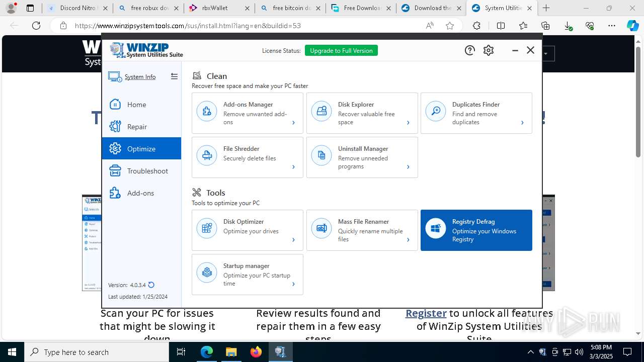Select Repair in the sidebar
This screenshot has height=362, width=644.
pos(141,127)
